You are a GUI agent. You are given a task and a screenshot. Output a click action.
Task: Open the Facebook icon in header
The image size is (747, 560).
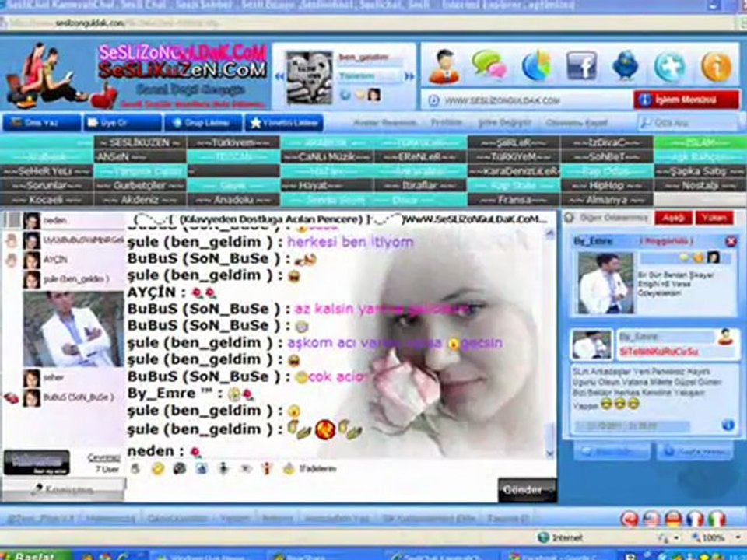tap(581, 65)
